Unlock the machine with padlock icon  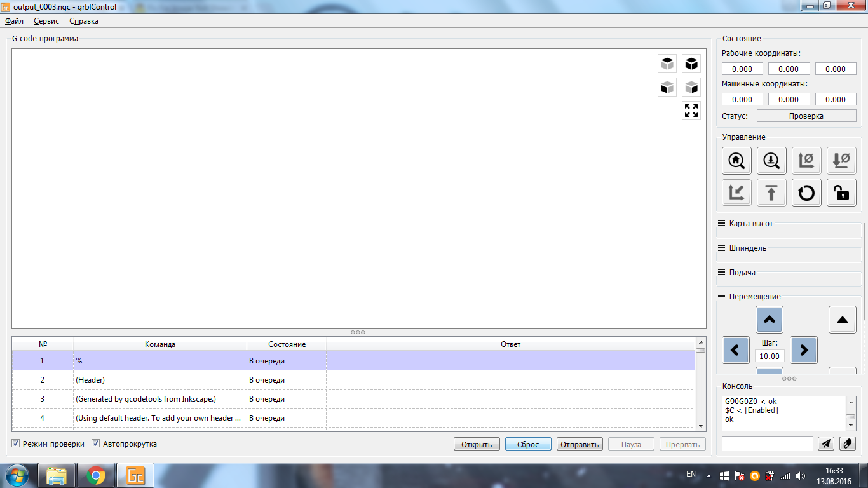pyautogui.click(x=841, y=193)
